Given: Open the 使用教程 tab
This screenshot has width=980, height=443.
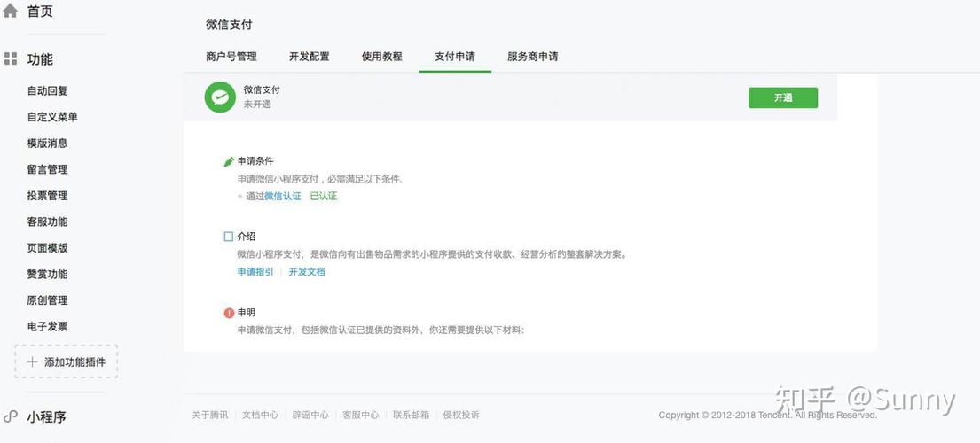Looking at the screenshot, I should click(382, 57).
